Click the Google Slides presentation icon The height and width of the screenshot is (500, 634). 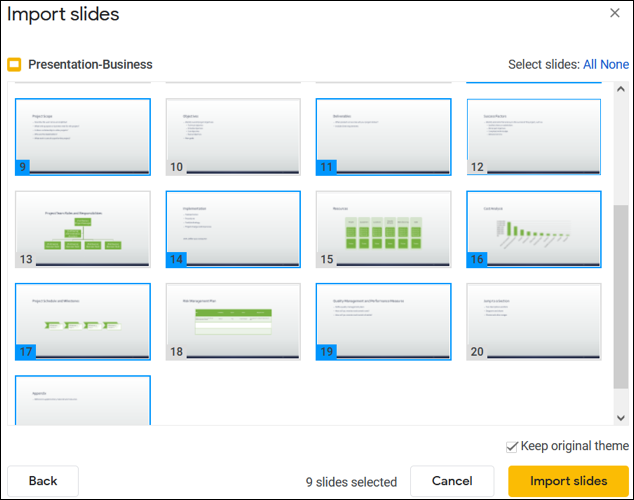click(x=14, y=65)
